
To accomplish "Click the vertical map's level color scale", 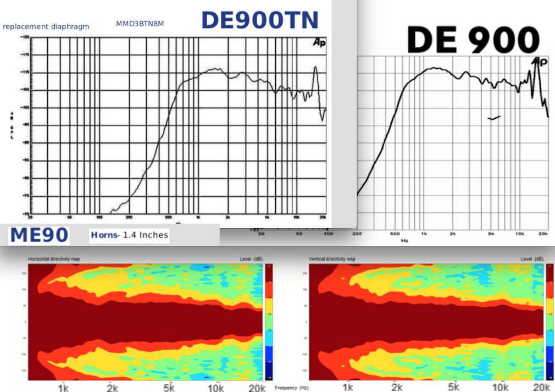I will (x=550, y=322).
